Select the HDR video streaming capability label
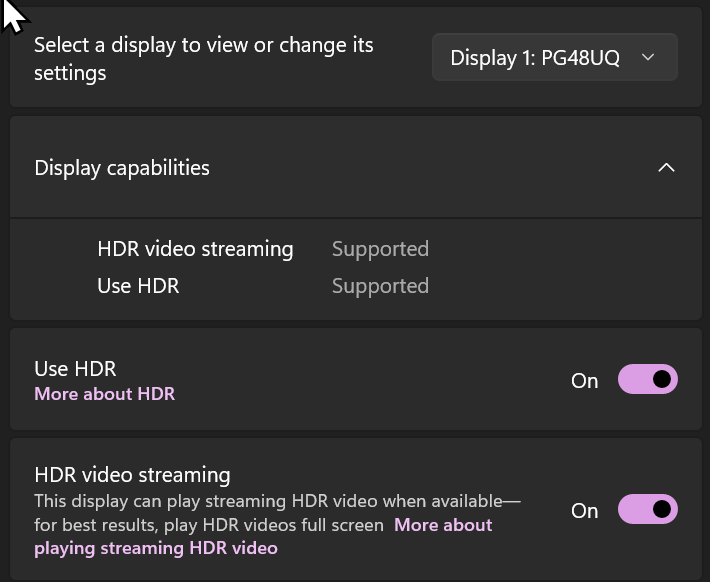This screenshot has height=582, width=710. (195, 249)
